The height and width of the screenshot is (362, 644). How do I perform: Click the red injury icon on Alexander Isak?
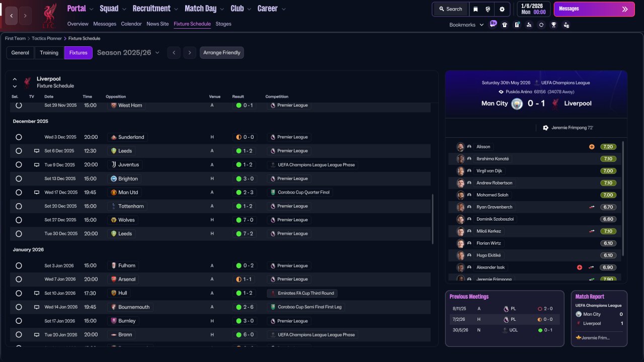coord(580,267)
